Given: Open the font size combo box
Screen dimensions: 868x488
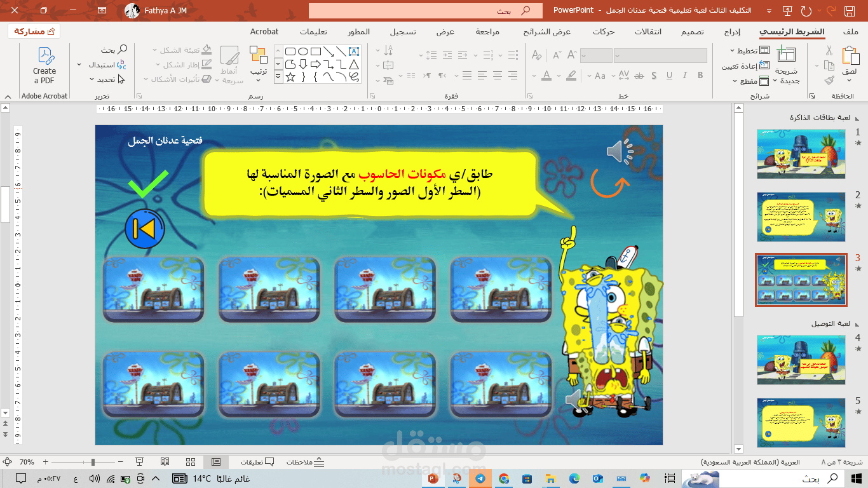Looking at the screenshot, I should (x=596, y=56).
